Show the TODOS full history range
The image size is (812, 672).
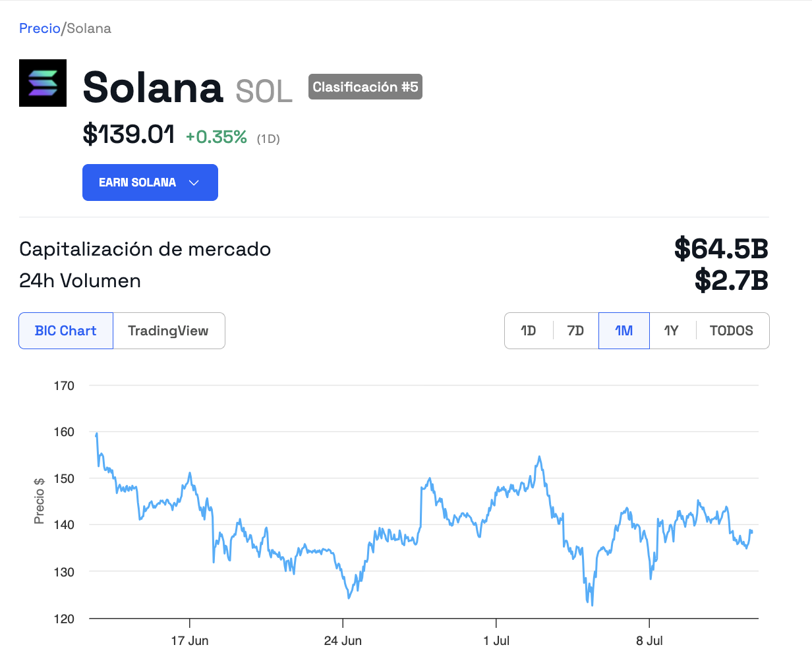pos(731,331)
